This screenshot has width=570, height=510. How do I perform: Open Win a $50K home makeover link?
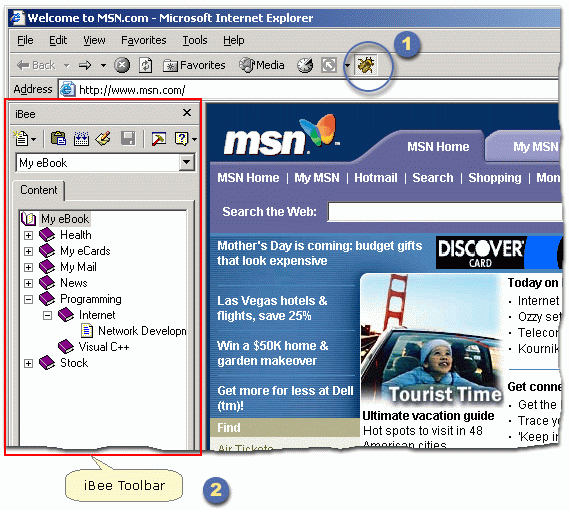pos(273,353)
